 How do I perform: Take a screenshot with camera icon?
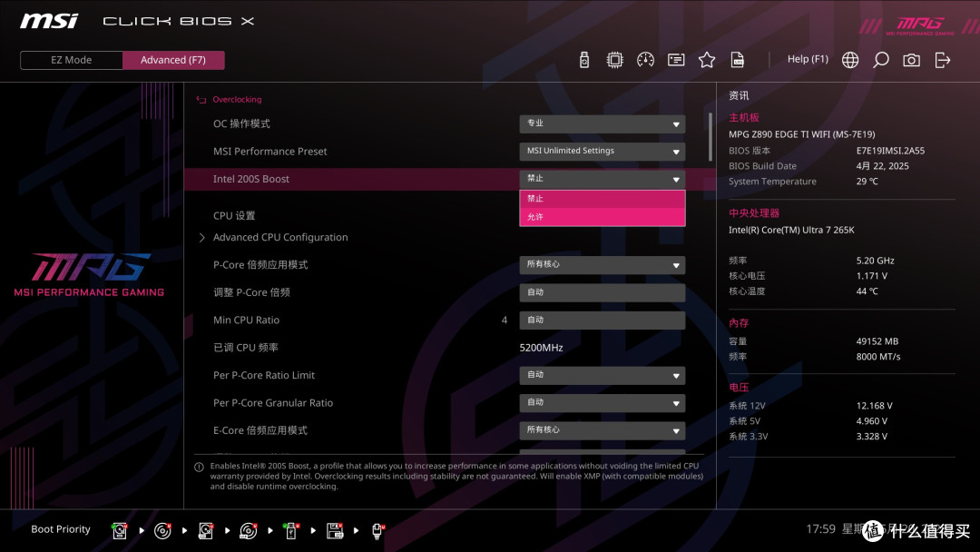(x=911, y=60)
